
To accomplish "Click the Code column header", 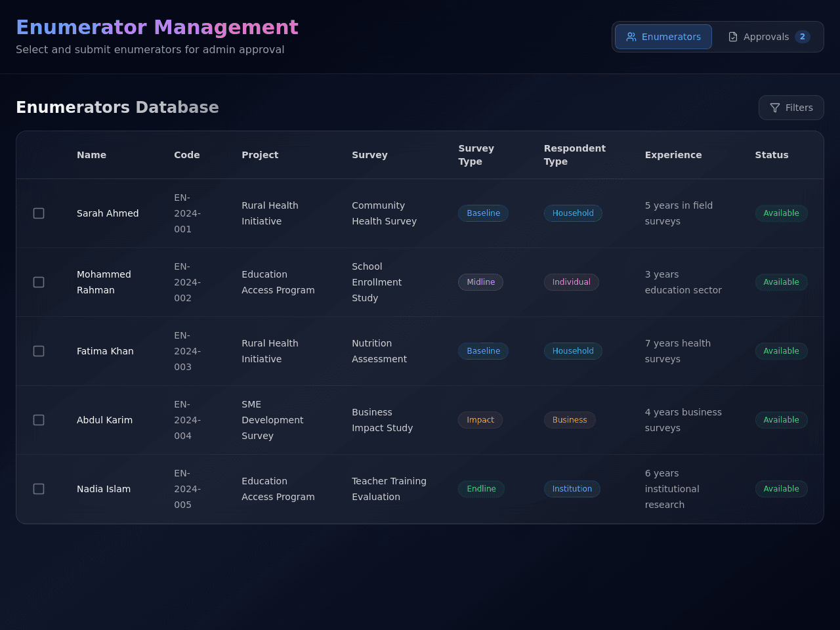I will (187, 155).
